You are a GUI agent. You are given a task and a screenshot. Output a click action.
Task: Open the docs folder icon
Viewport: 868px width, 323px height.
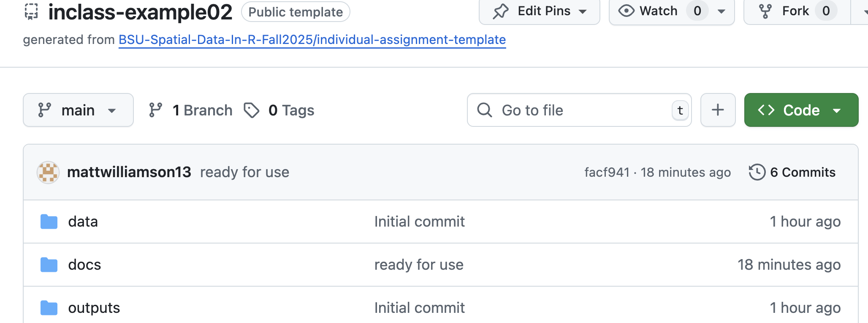[49, 265]
